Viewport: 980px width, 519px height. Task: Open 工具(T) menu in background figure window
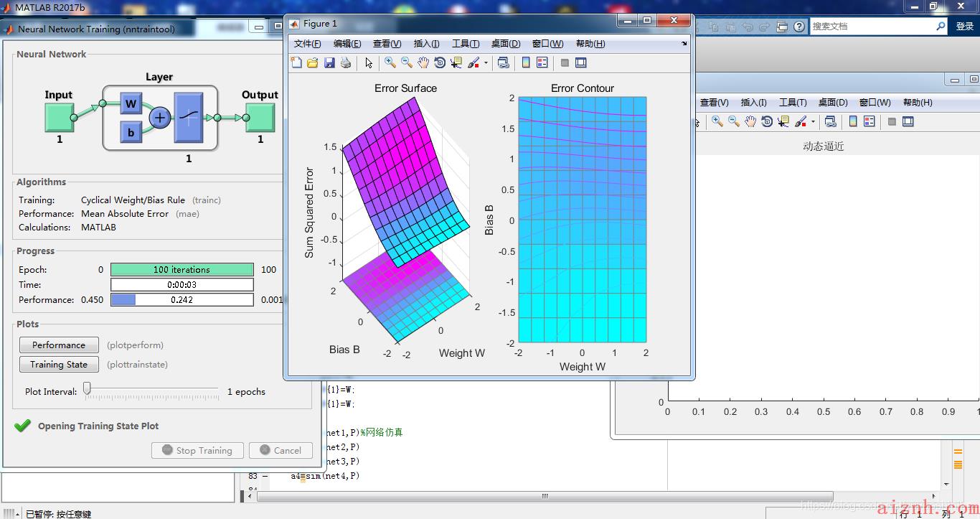pos(793,103)
